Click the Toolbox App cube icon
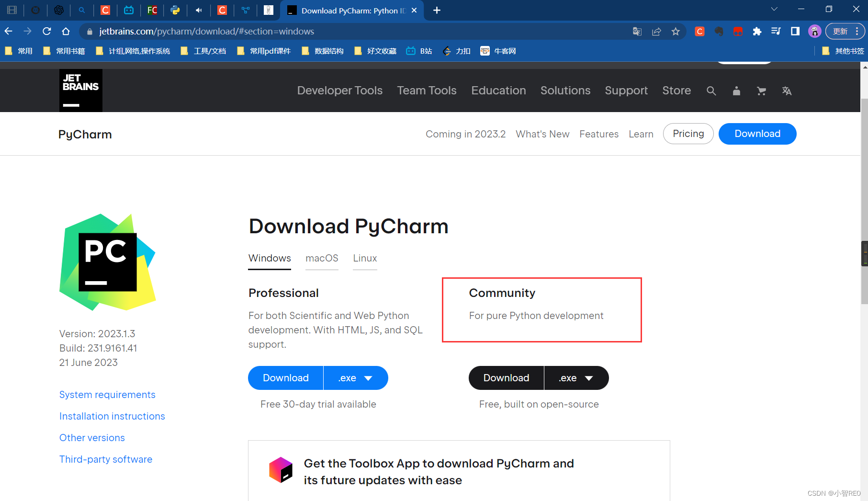This screenshot has width=868, height=501. tap(281, 470)
